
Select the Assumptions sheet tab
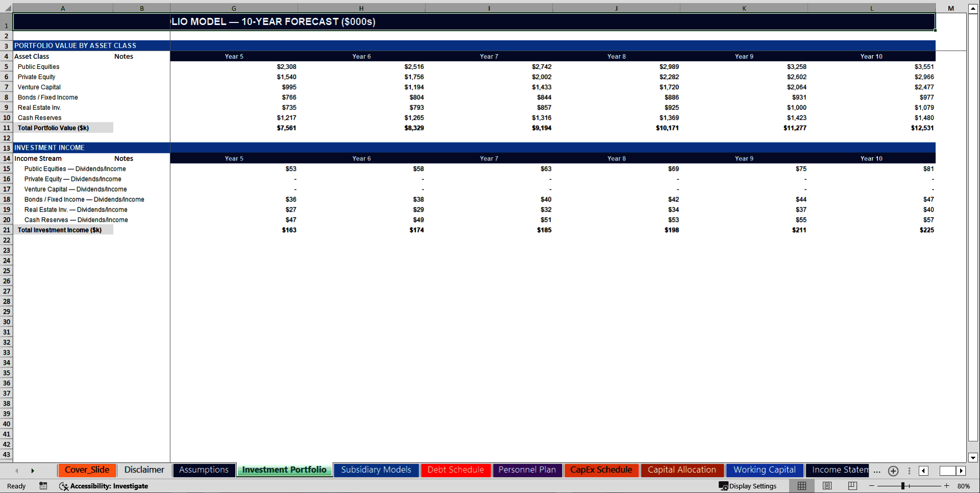click(204, 470)
